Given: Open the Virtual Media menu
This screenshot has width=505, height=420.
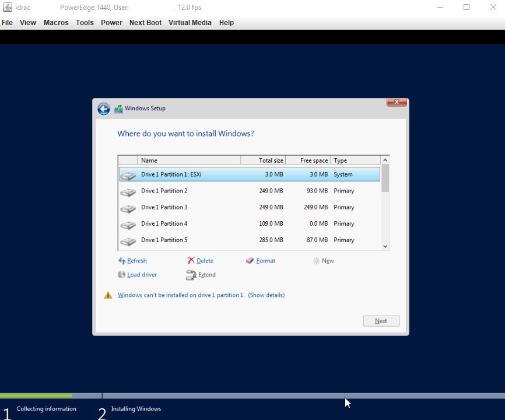Looking at the screenshot, I should coord(190,23).
